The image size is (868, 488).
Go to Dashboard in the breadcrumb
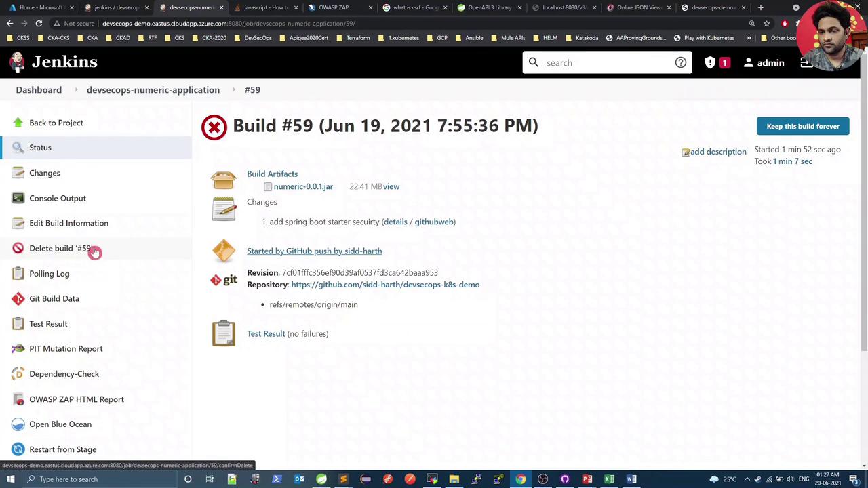tap(39, 89)
